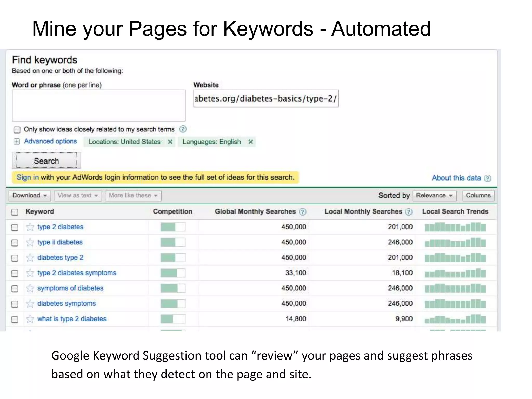Click competition bar for 'symptoms of diabetes'

click(173, 288)
